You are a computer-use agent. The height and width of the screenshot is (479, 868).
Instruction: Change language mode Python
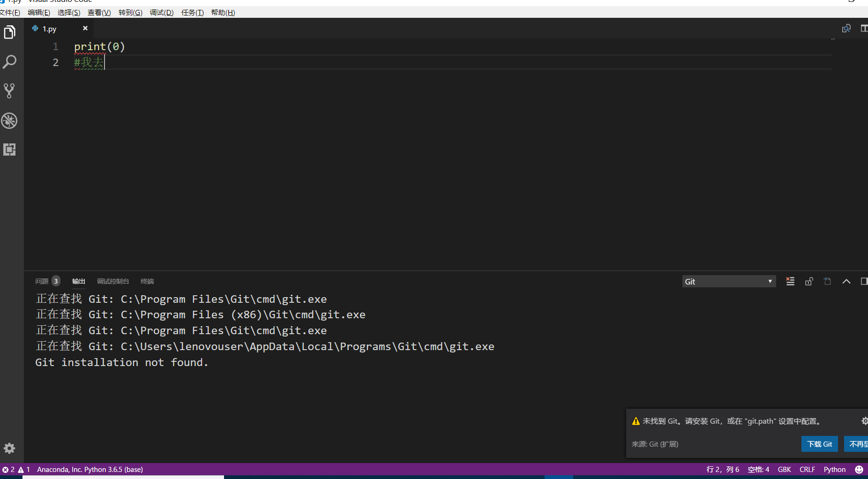coord(835,470)
